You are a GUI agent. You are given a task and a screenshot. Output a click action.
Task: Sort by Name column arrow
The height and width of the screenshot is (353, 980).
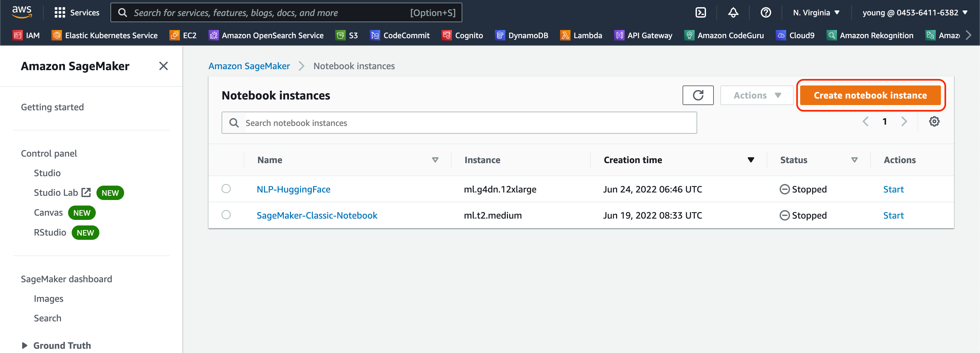point(435,160)
